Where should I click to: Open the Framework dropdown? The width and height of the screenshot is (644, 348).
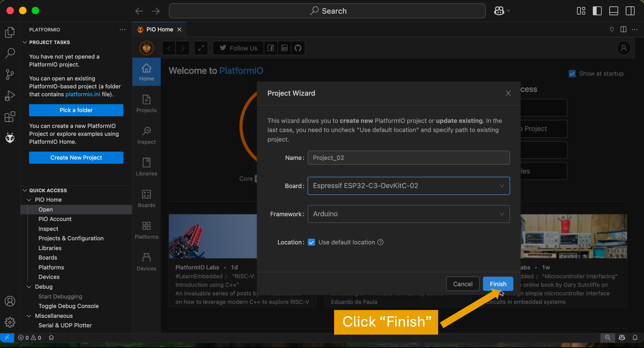click(x=408, y=214)
